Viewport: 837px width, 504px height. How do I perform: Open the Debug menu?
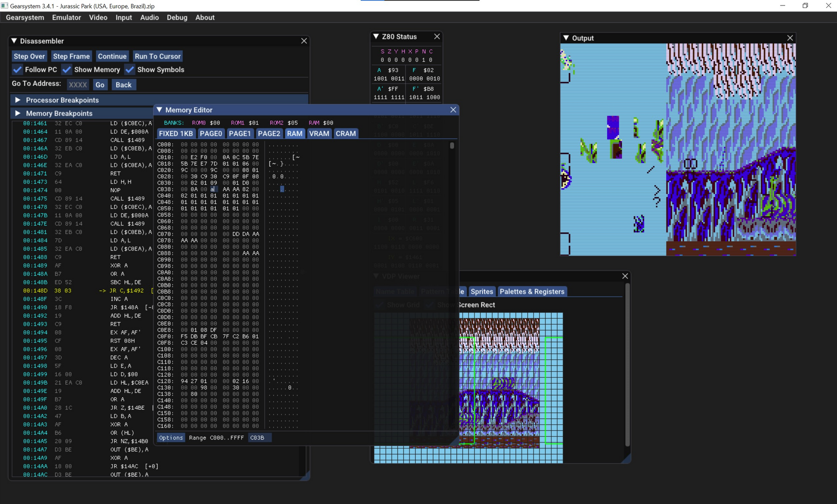[x=177, y=17]
